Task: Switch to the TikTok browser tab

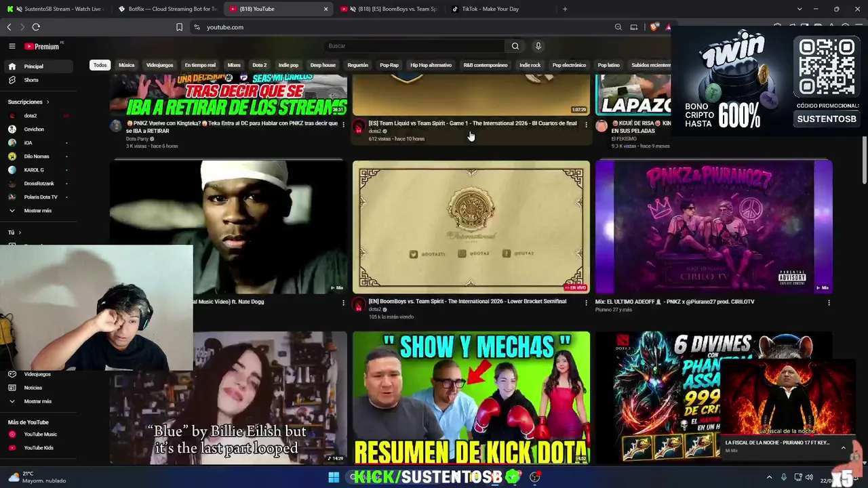Action: [x=498, y=9]
